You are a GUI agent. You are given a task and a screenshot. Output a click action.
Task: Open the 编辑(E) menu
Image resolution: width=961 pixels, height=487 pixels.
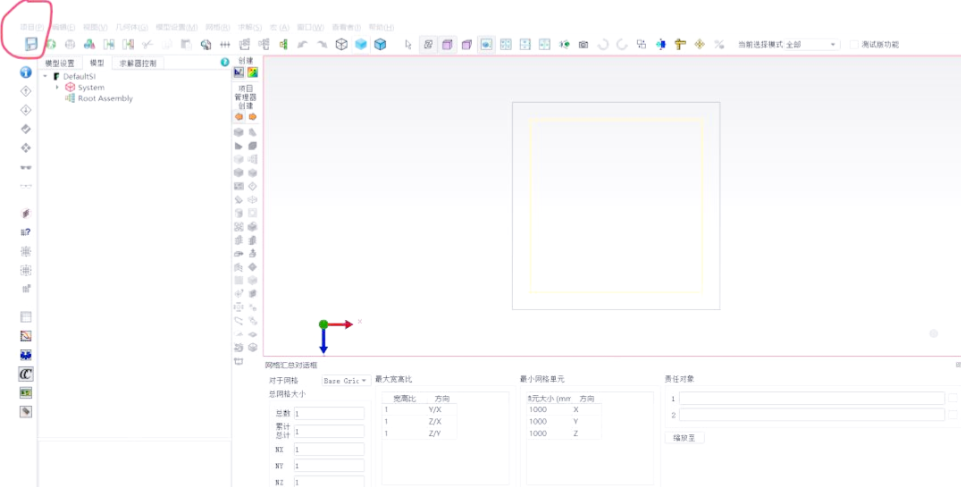tap(63, 28)
